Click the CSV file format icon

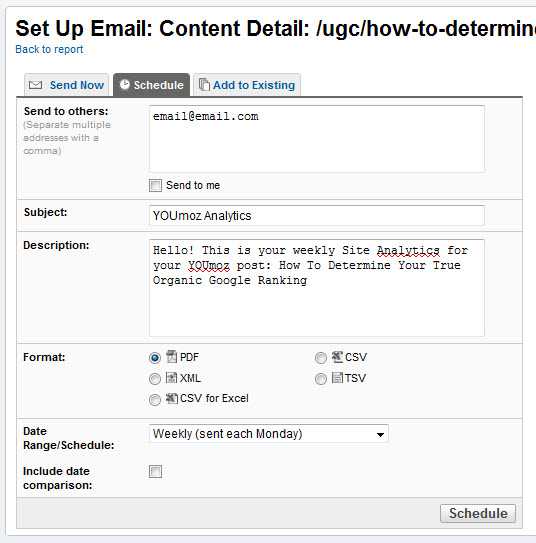pyautogui.click(x=337, y=357)
